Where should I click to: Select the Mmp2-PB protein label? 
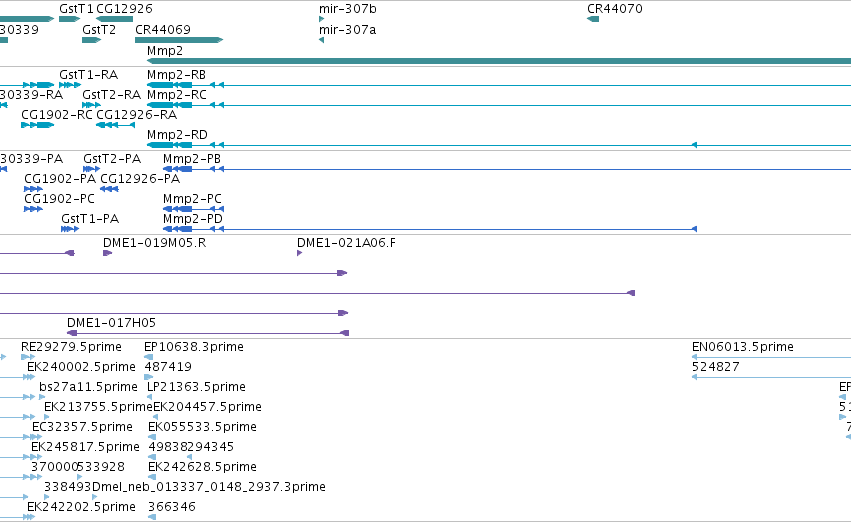tap(192, 158)
